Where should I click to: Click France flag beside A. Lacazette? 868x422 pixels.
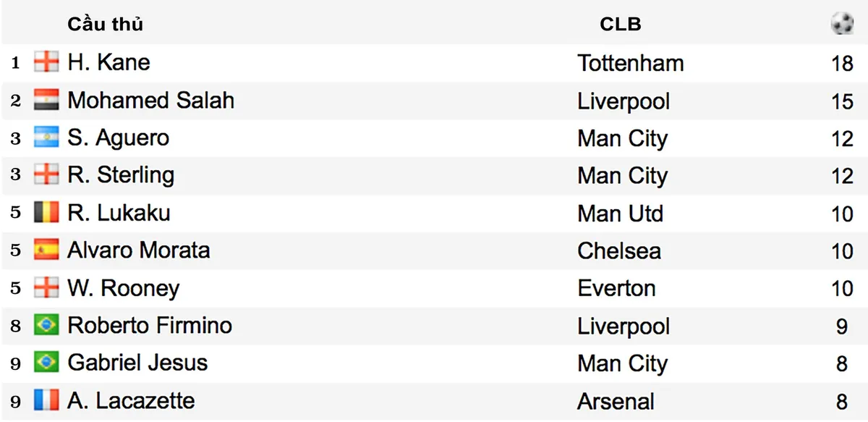pos(46,401)
